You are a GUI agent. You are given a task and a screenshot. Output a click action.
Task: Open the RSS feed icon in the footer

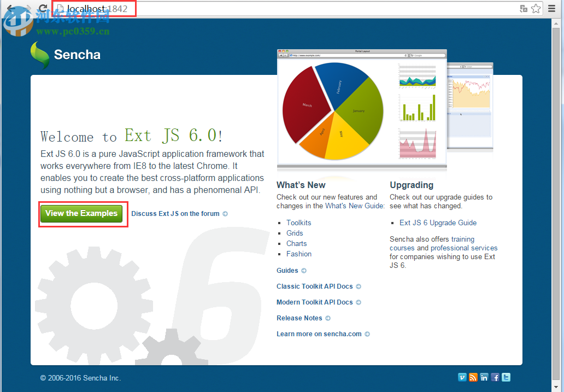pos(473,377)
